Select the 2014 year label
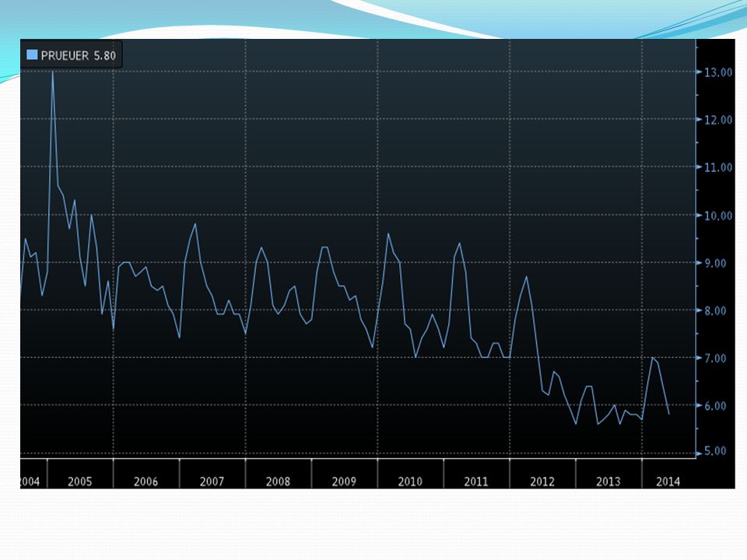Screen dimensions: 747x560 pos(668,482)
